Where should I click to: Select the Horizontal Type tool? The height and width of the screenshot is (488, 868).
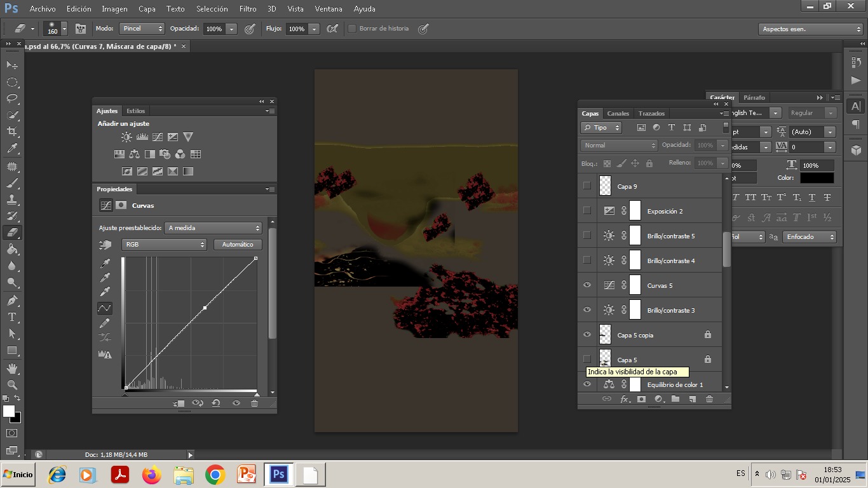click(x=12, y=317)
